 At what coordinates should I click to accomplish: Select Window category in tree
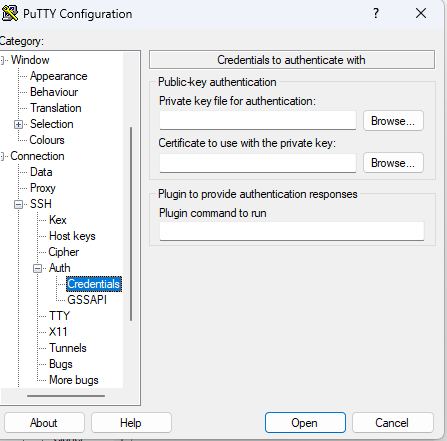[30, 60]
